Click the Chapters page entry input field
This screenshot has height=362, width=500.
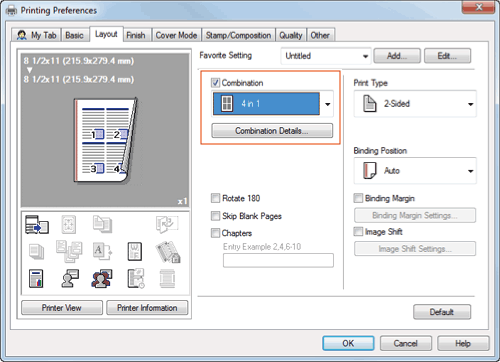(x=278, y=261)
